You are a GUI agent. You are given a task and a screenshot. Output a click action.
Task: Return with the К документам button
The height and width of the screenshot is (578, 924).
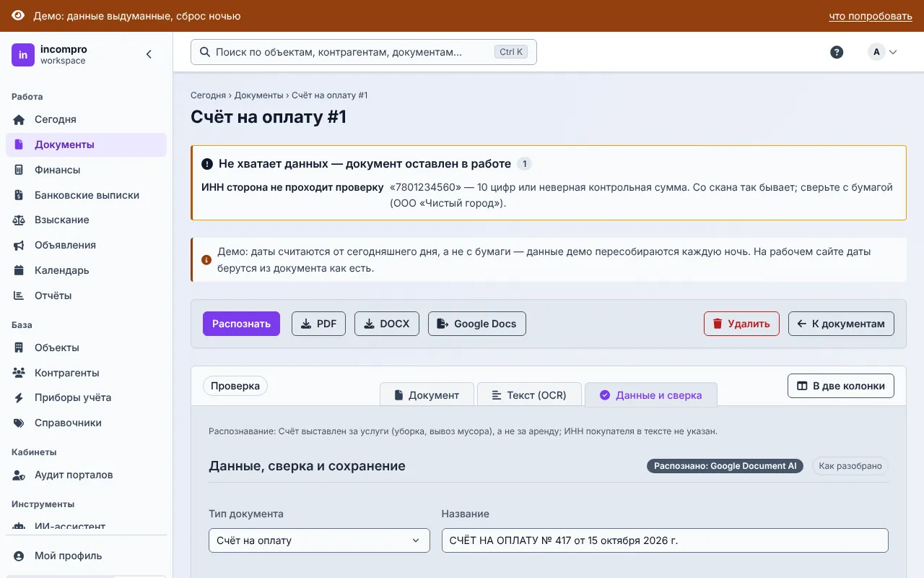841,324
